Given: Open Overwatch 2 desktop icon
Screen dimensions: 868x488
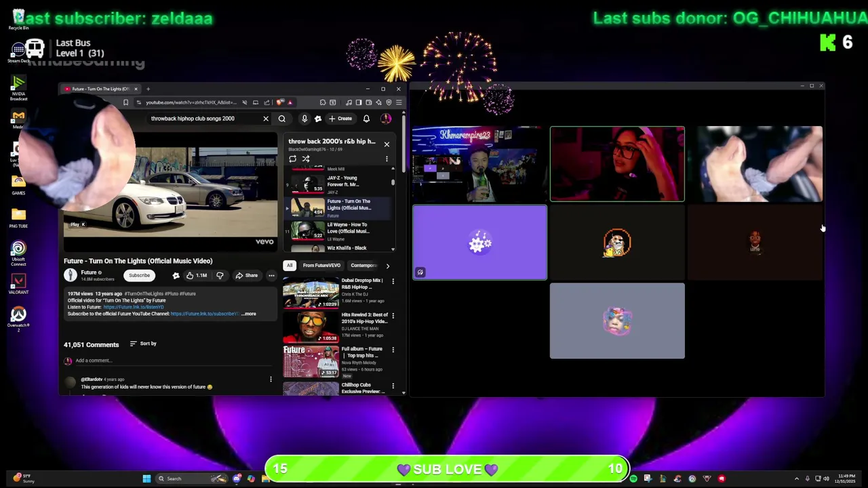Looking at the screenshot, I should coord(18,318).
